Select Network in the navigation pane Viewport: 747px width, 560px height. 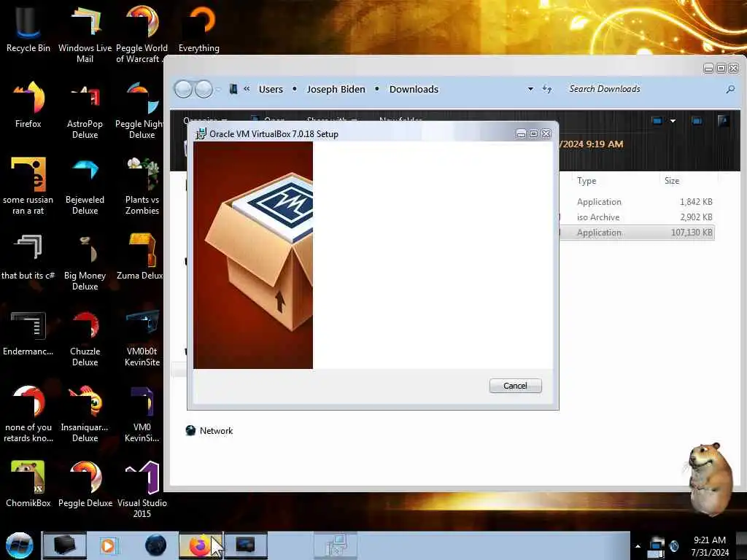(x=209, y=430)
